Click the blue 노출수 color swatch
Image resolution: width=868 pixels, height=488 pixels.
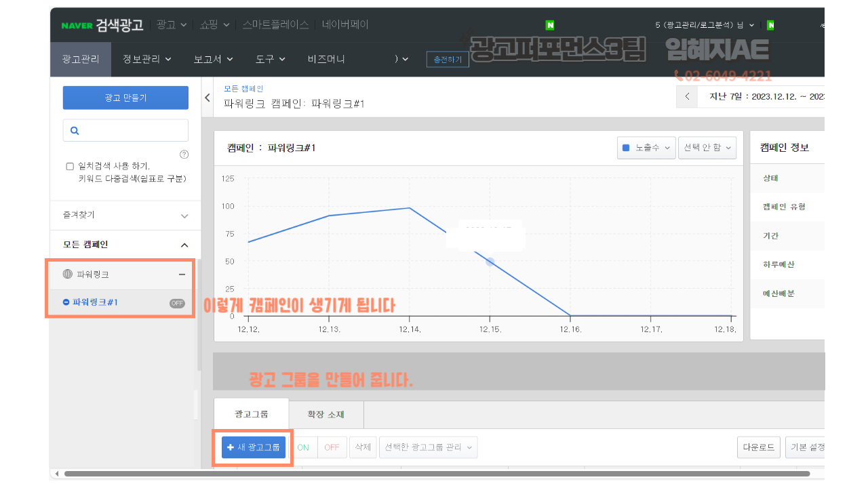click(x=626, y=148)
